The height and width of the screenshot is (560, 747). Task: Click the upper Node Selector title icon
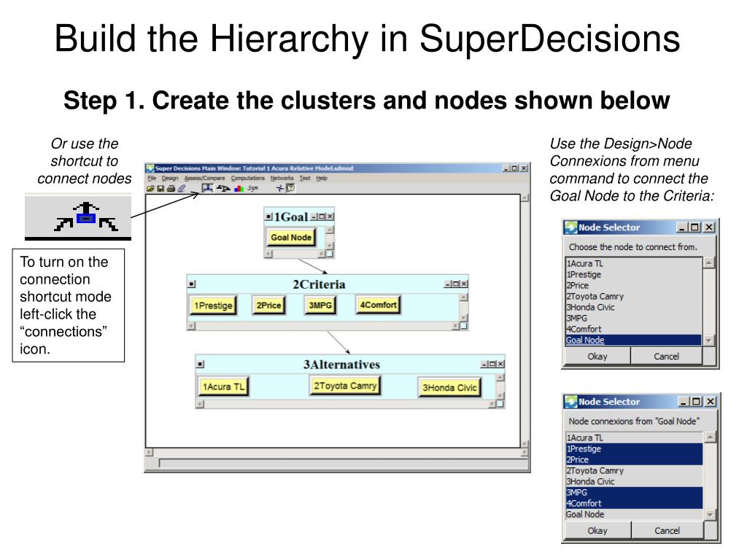570,227
